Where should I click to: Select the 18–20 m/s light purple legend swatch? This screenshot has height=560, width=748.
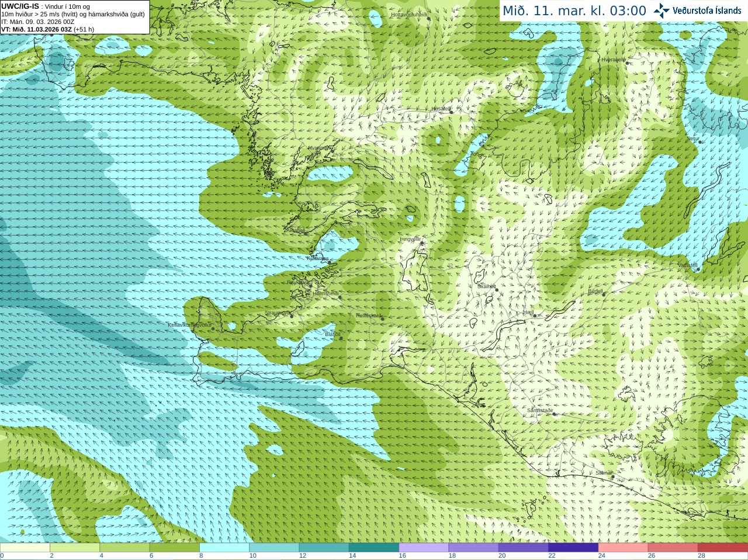[x=474, y=548]
